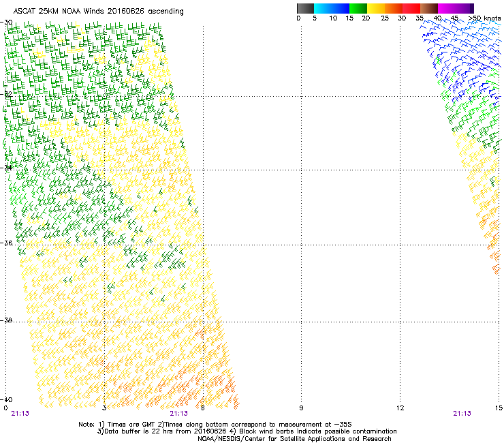504x443 pixels.
Task: Click the '>50 knots' legend label
Action: click(484, 18)
